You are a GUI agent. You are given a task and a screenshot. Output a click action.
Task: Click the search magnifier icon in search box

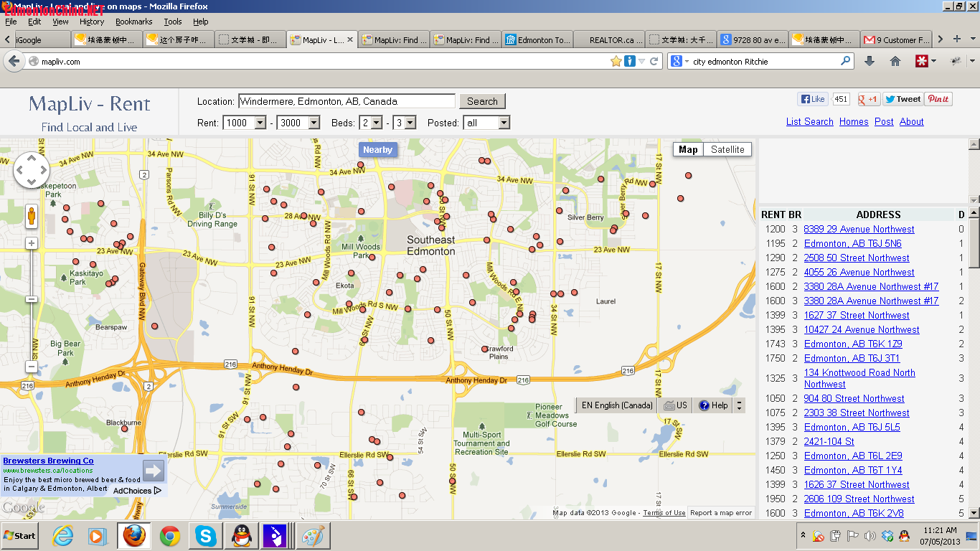tap(846, 62)
